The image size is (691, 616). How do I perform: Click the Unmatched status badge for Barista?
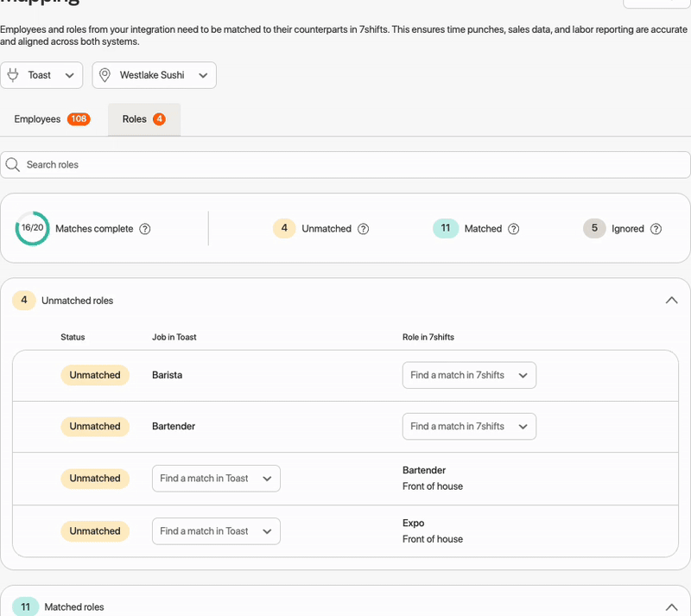[95, 375]
